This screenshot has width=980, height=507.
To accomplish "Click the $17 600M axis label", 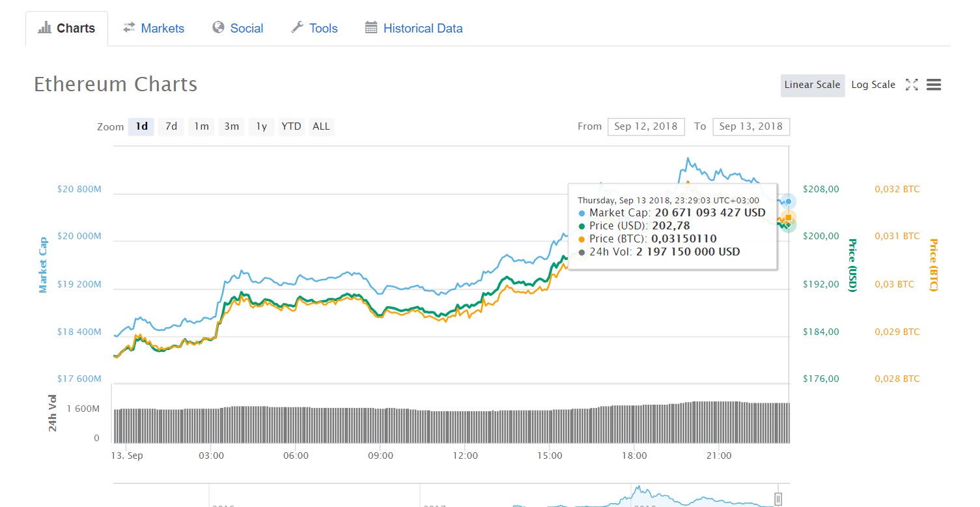I will (79, 379).
